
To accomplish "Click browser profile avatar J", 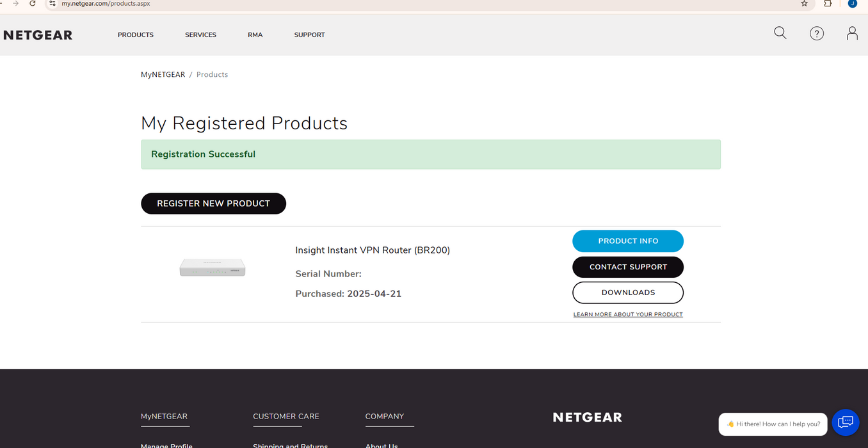I will pos(852,3).
